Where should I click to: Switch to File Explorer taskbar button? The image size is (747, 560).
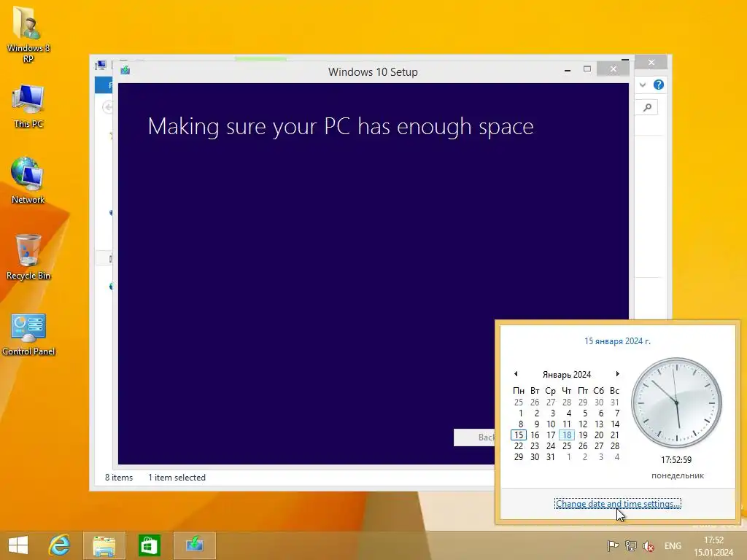click(x=104, y=545)
